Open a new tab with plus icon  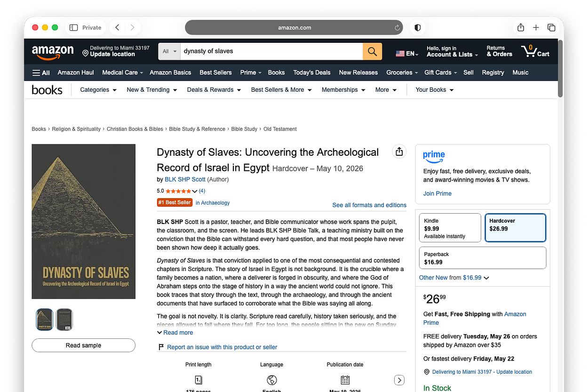click(x=536, y=28)
